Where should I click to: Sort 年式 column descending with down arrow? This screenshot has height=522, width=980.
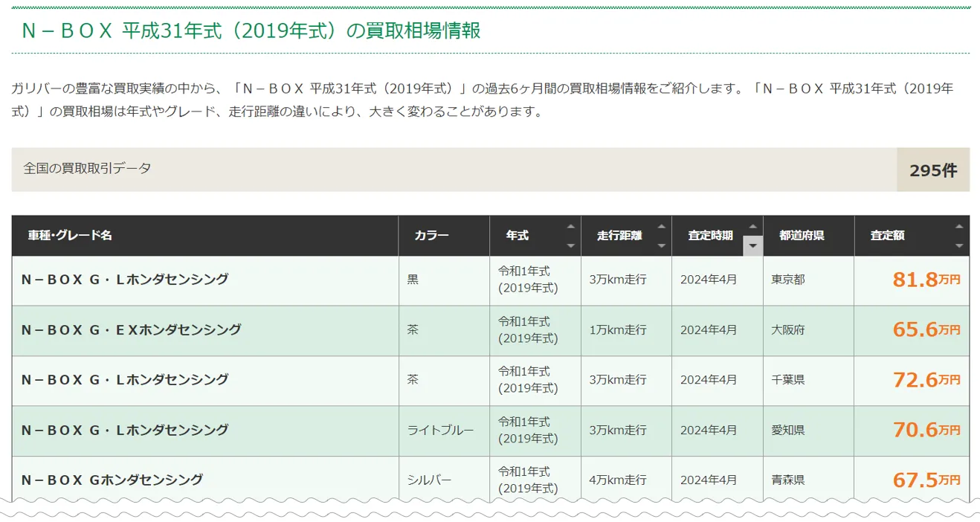click(570, 245)
